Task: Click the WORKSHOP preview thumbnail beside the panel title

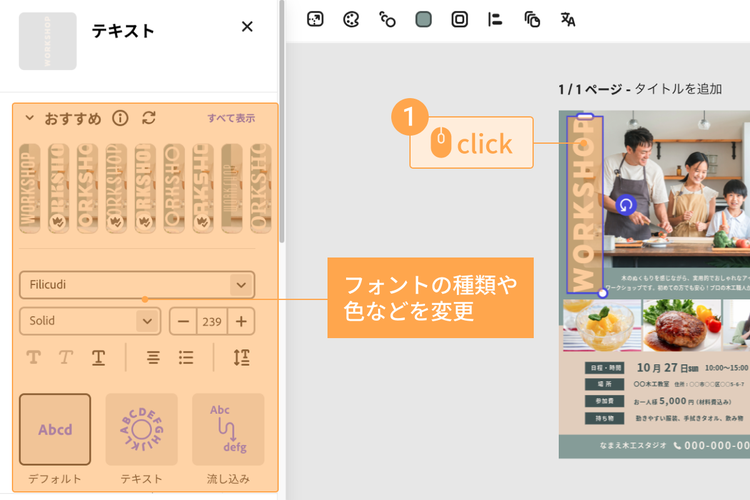Action: (47, 41)
